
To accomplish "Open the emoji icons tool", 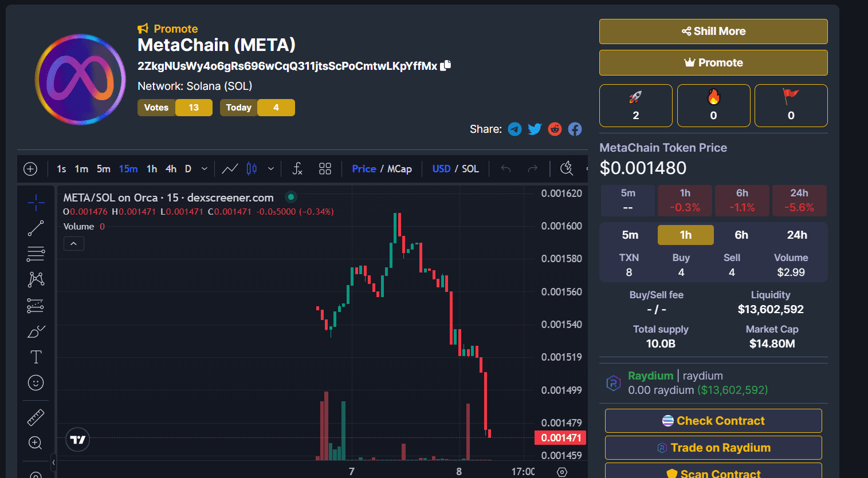I will [36, 382].
